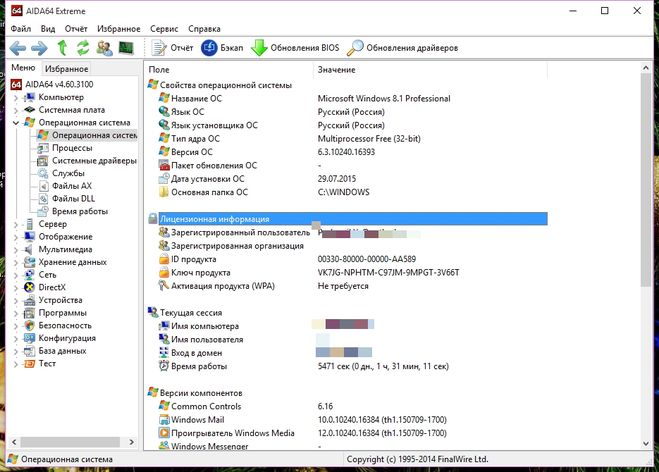This screenshot has width=659, height=472.
Task: Switch to the Избранное tab
Action: pyautogui.click(x=66, y=69)
